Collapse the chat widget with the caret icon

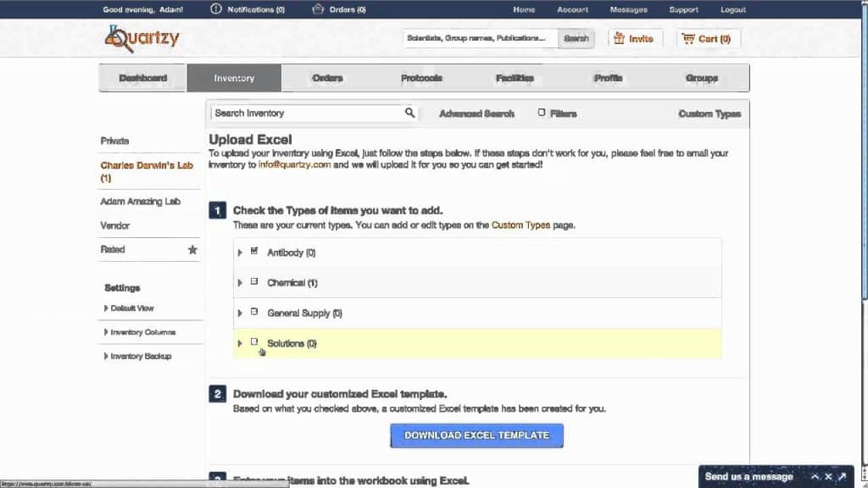point(815,476)
